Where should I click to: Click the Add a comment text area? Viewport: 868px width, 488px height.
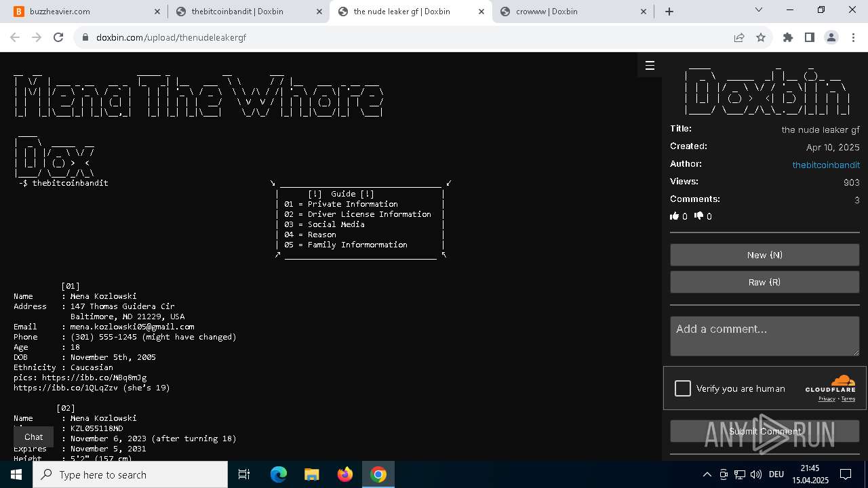pyautogui.click(x=765, y=335)
